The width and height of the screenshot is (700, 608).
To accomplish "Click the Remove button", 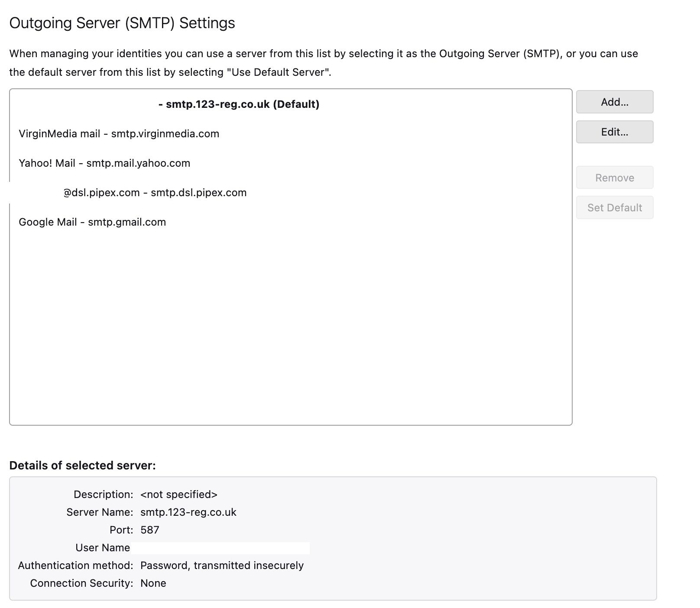I will [x=614, y=178].
